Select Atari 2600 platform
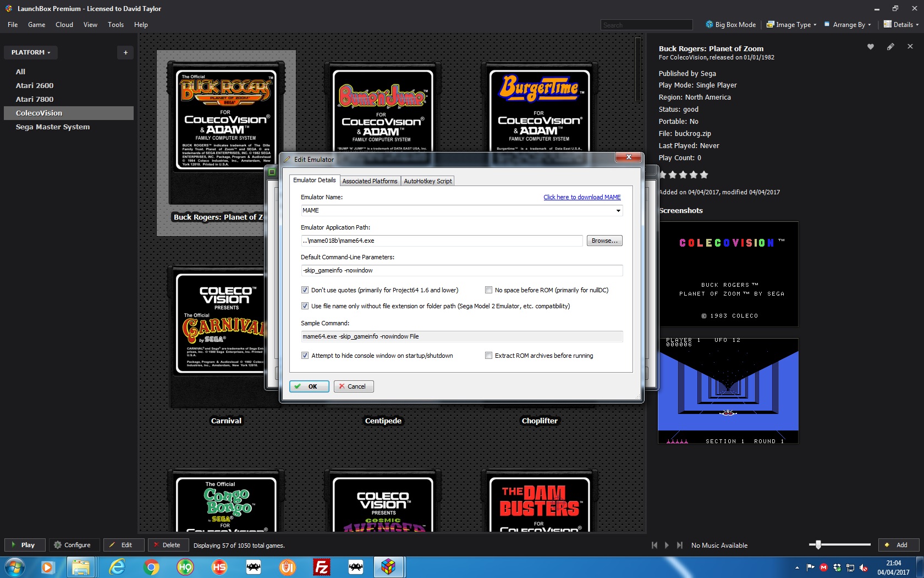The height and width of the screenshot is (578, 924). [35, 85]
